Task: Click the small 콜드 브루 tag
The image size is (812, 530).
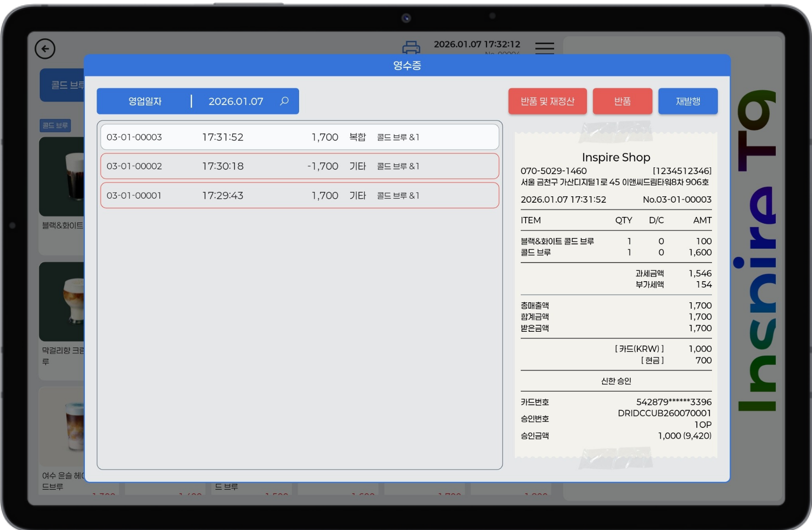Action: pos(55,126)
